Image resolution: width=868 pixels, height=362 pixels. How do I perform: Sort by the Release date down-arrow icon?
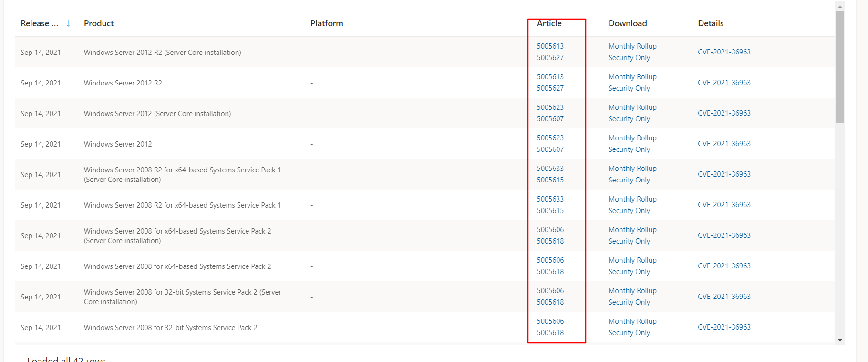(x=68, y=23)
